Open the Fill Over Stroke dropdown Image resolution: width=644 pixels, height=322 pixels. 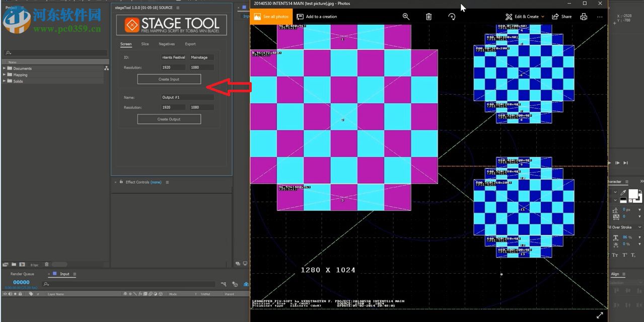point(639,227)
